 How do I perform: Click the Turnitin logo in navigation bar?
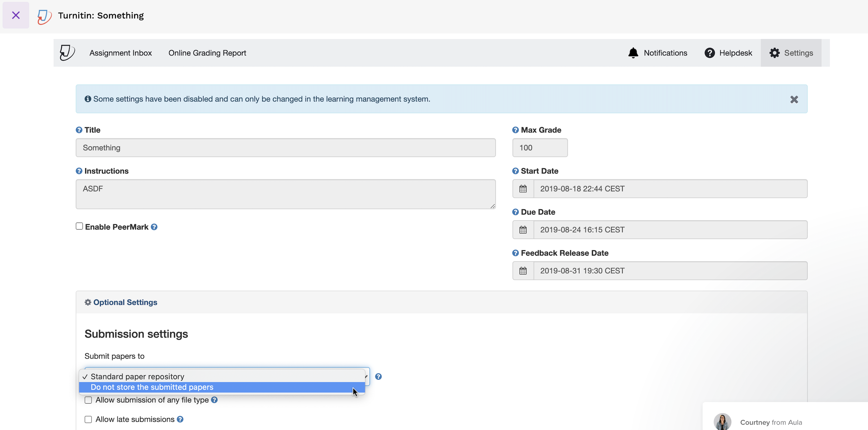coord(67,53)
